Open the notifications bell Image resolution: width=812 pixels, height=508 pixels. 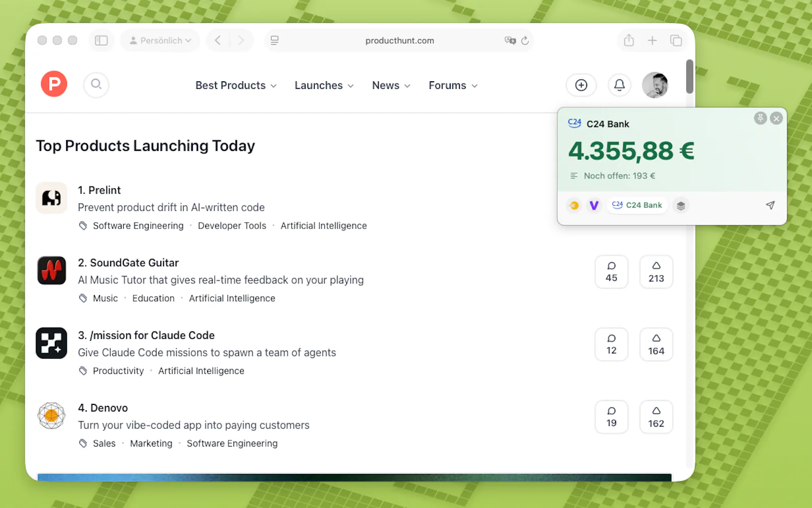[619, 85]
